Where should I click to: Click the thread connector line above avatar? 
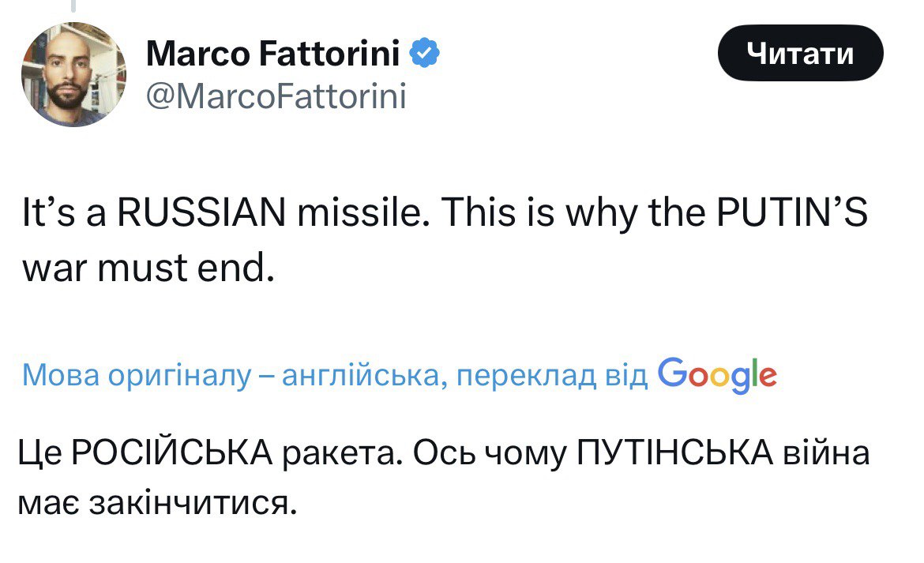[x=73, y=6]
